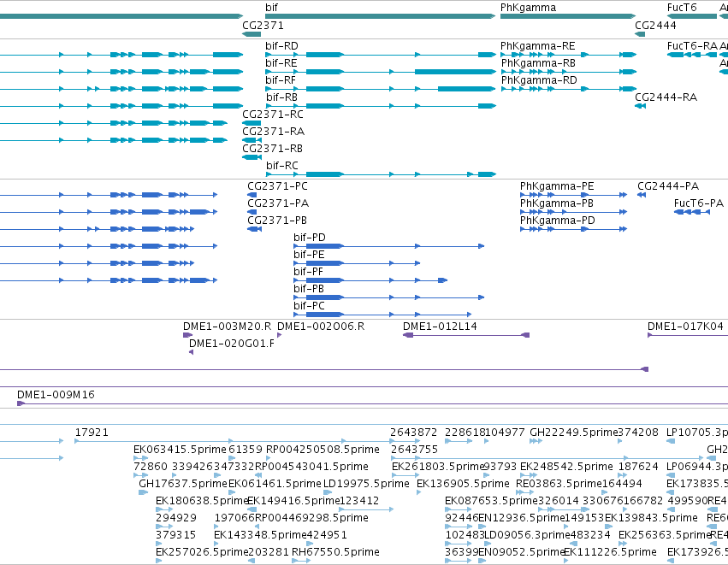Click EST EK143348.5prime
728x565 pixels.
(x=216, y=544)
